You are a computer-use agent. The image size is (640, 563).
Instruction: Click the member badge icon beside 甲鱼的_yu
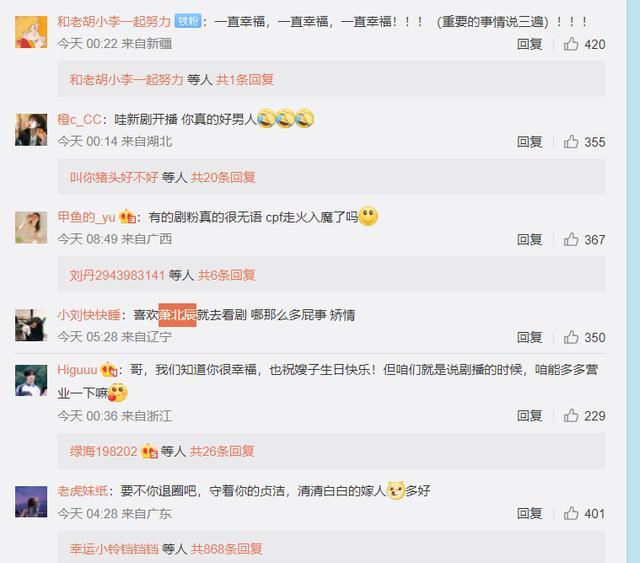pyautogui.click(x=127, y=217)
